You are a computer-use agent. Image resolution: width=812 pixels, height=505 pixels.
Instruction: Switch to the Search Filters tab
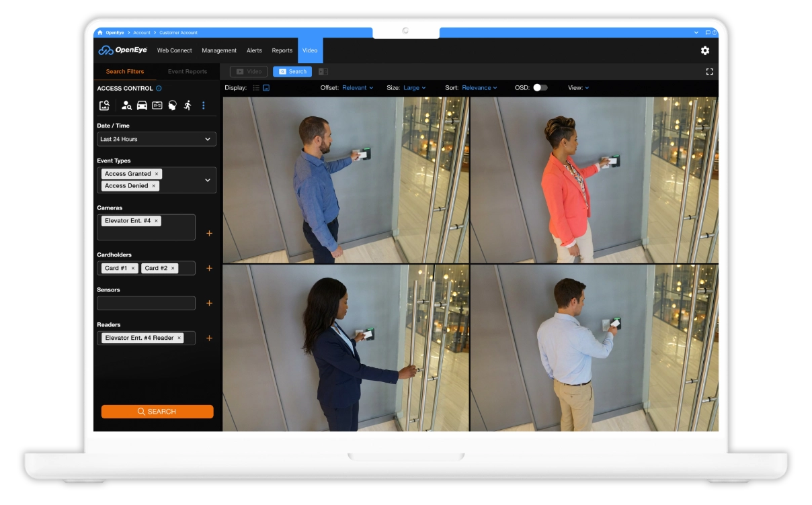click(125, 71)
